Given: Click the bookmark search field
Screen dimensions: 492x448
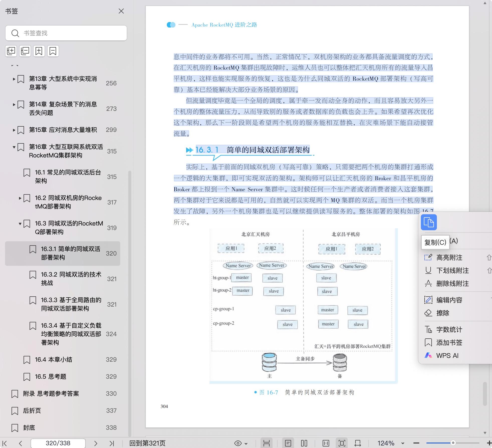Looking at the screenshot, I should coord(66,33).
